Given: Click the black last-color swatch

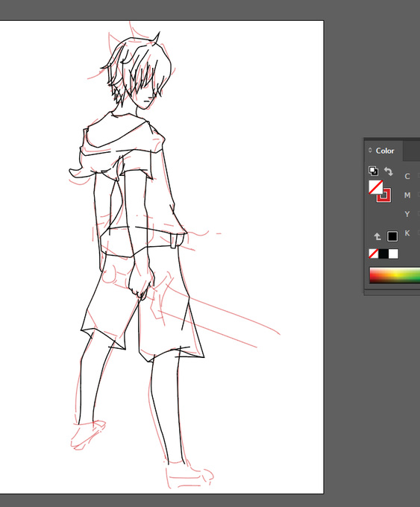Looking at the screenshot, I should point(392,236).
